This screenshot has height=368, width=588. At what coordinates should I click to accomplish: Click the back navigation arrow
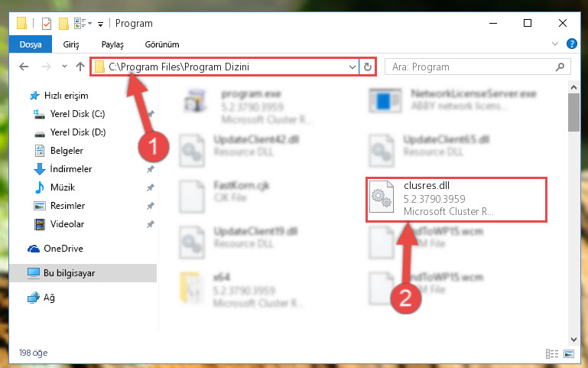pyautogui.click(x=24, y=67)
